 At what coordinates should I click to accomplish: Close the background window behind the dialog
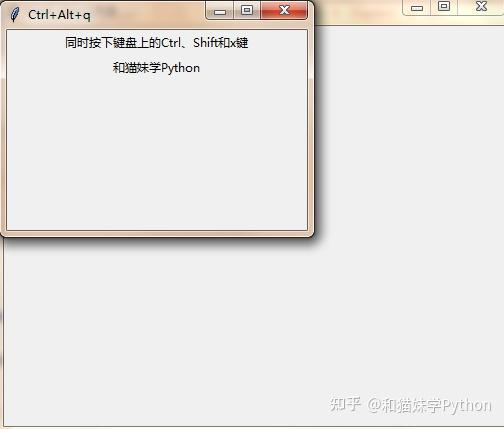tap(481, 7)
